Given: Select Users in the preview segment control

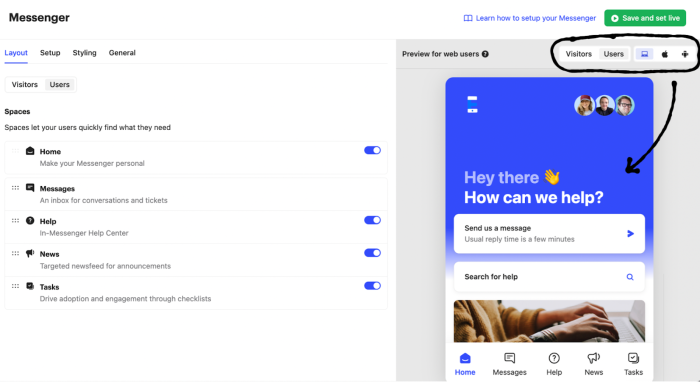Looking at the screenshot, I should (x=613, y=54).
